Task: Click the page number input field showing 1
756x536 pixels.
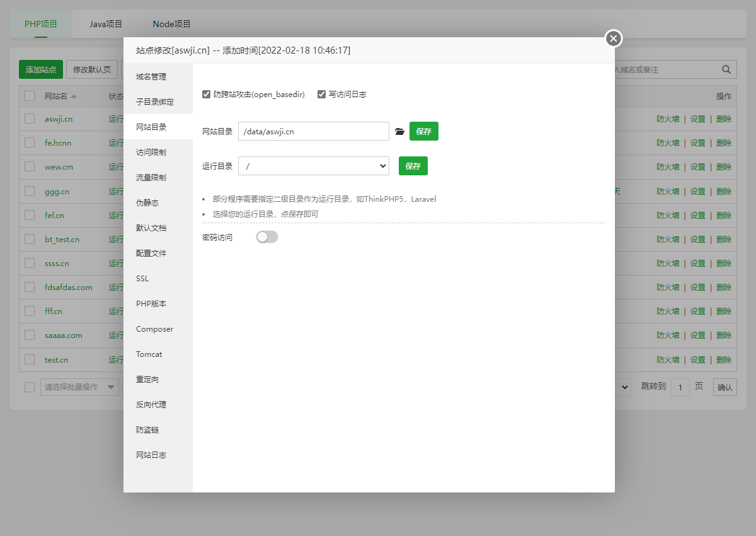Action: click(x=680, y=387)
